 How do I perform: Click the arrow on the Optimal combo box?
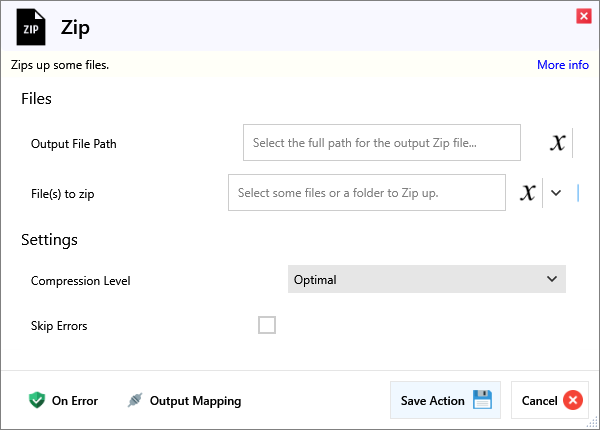[x=552, y=280]
